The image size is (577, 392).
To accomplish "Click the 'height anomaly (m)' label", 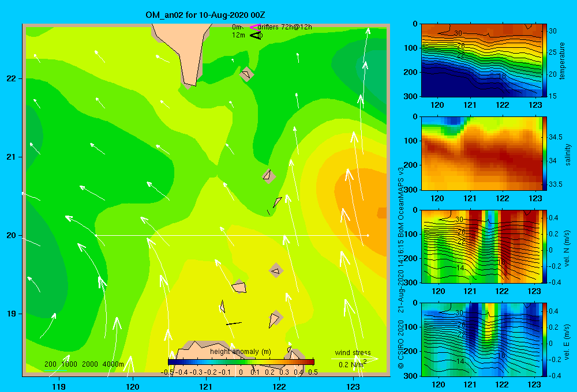I will pyautogui.click(x=240, y=352).
